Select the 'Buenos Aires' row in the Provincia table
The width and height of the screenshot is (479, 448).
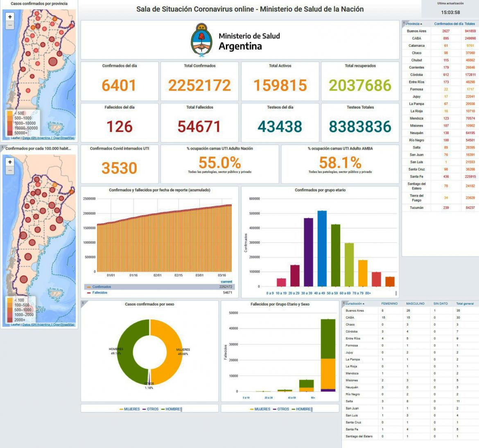point(440,31)
